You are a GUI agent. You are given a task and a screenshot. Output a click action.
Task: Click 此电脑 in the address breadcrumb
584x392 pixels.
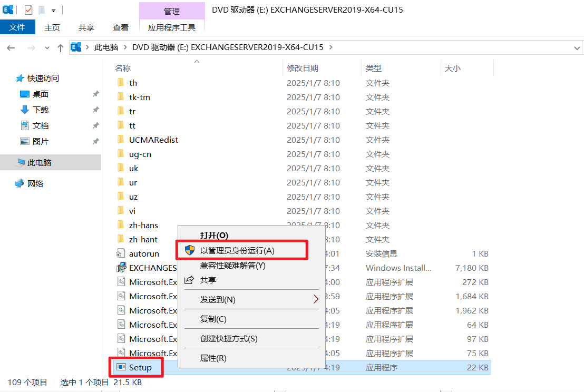tap(106, 47)
